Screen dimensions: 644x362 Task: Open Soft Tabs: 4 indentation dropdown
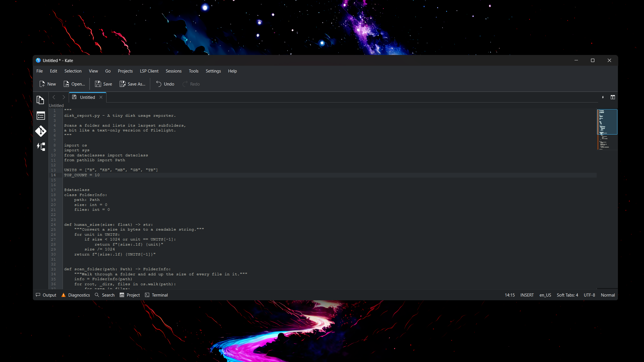coord(567,295)
